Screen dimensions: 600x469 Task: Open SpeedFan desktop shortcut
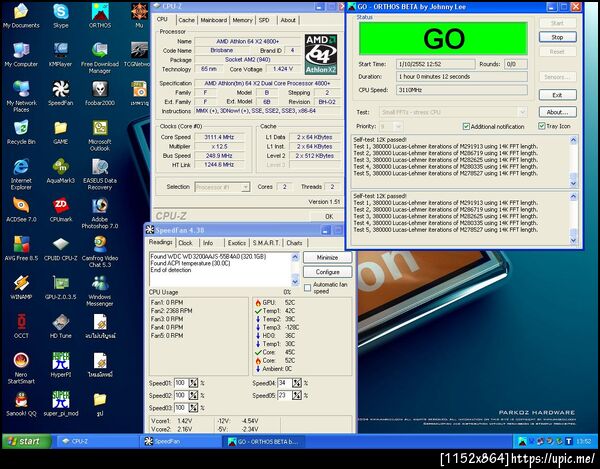coord(60,94)
